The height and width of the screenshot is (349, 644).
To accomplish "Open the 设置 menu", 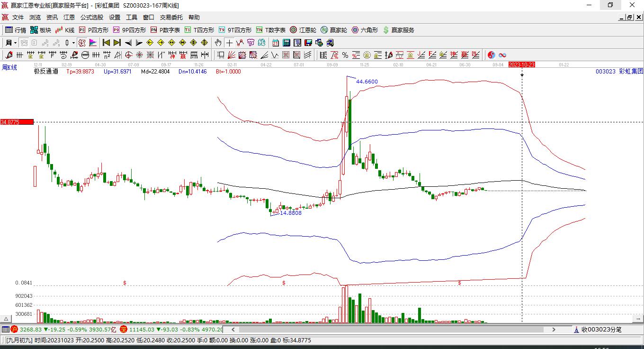I will [x=115, y=18].
